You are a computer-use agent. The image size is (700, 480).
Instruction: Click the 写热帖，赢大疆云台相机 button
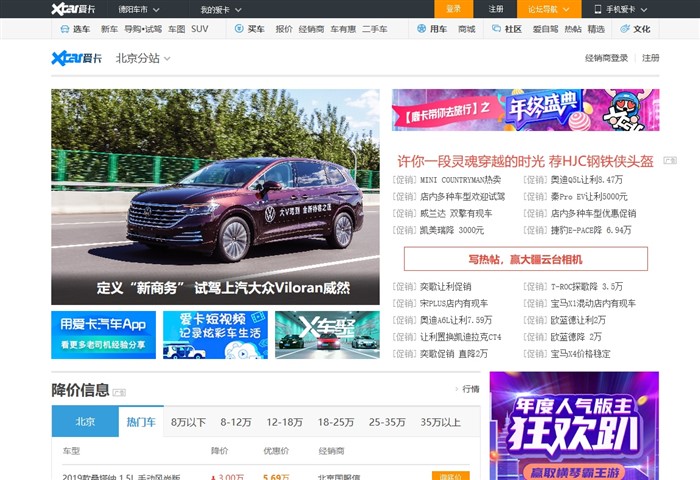(x=525, y=259)
